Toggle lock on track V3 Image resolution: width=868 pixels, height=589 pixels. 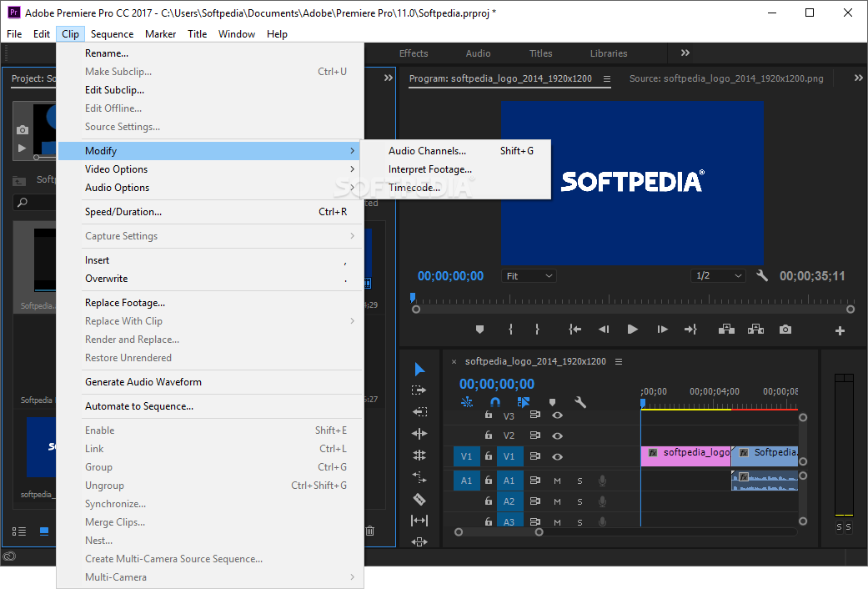point(489,415)
